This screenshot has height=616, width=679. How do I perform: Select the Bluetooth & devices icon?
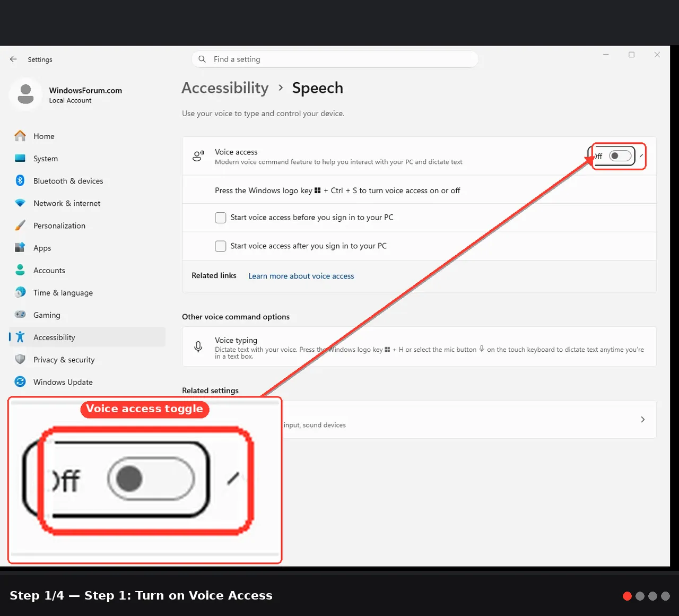click(x=20, y=180)
